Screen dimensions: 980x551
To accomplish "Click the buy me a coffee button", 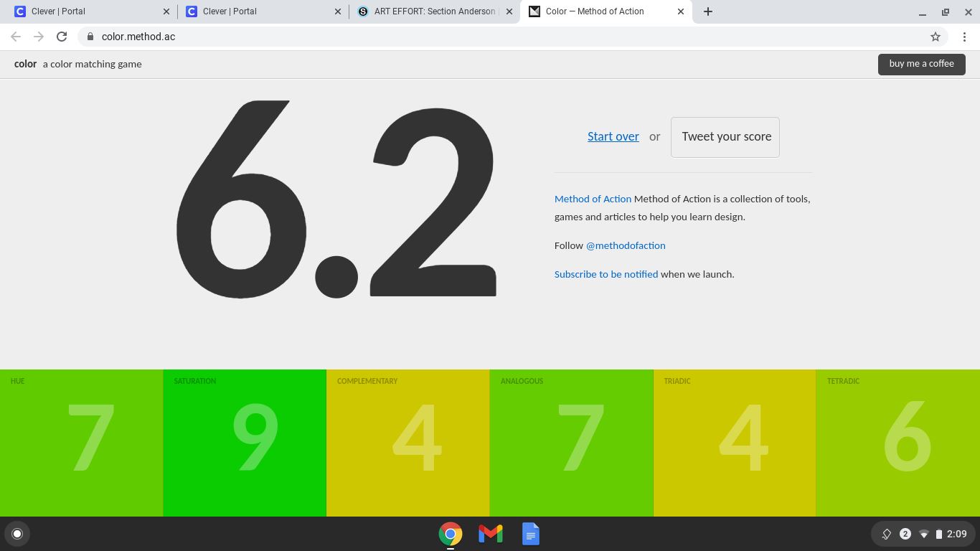I will pos(921,64).
